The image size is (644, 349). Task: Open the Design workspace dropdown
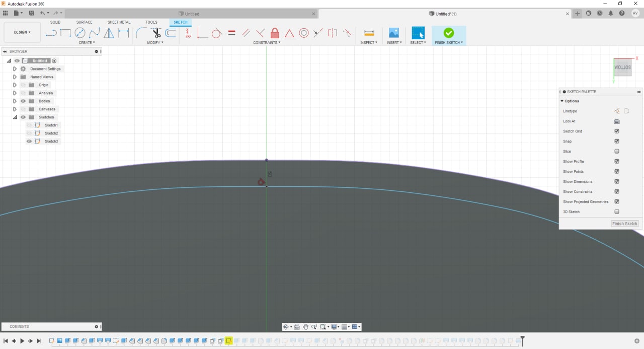click(22, 32)
